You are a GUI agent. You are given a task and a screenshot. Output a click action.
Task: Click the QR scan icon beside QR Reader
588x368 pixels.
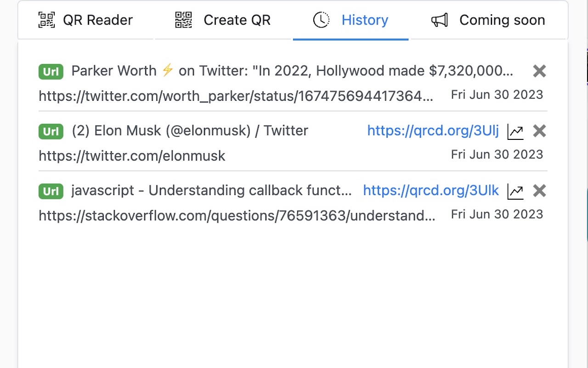[46, 20]
